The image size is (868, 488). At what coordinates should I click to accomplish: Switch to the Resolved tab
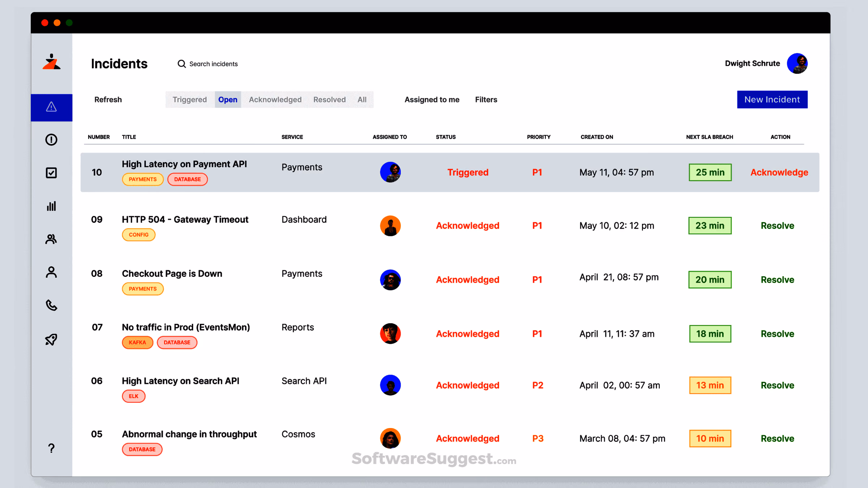(329, 100)
